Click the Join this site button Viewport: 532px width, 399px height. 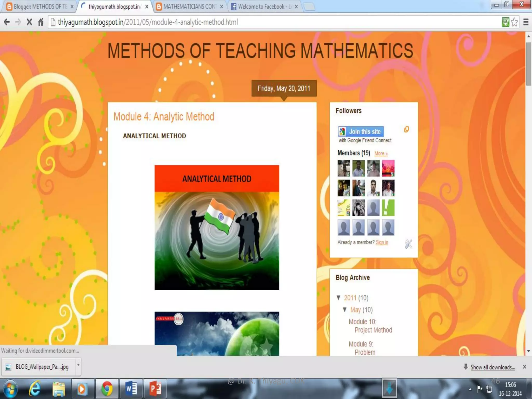361,131
